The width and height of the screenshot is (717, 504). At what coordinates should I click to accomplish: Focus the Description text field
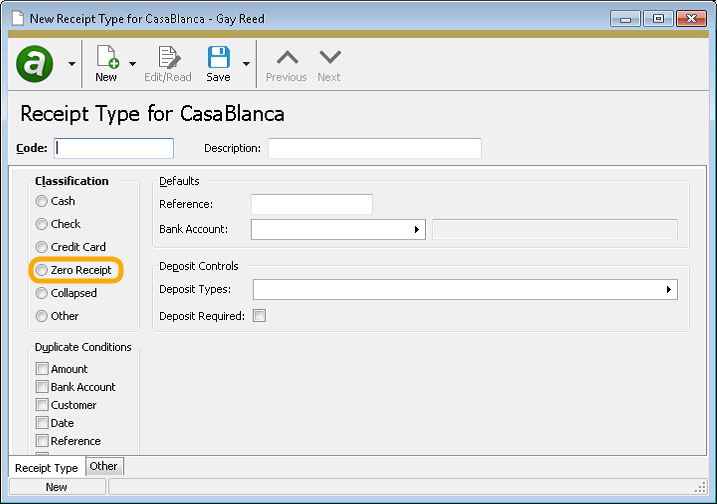point(374,148)
